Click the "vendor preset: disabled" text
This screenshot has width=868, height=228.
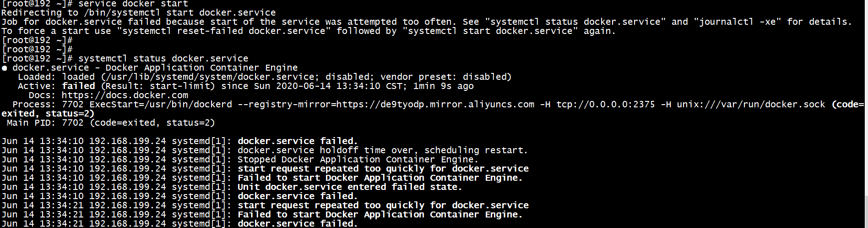coord(445,77)
